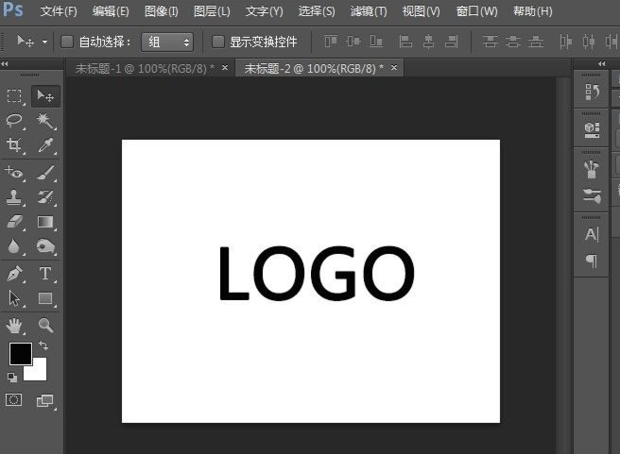Select the Gradient tool
The width and height of the screenshot is (620, 454).
45,222
